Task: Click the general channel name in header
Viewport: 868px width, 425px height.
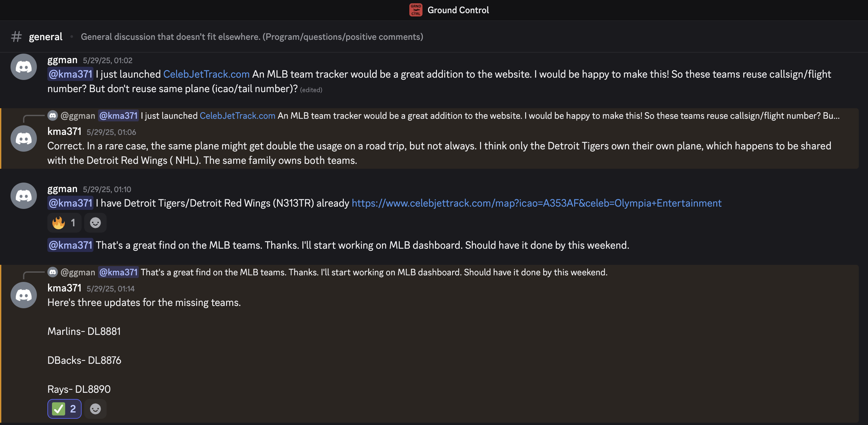Action: (45, 37)
